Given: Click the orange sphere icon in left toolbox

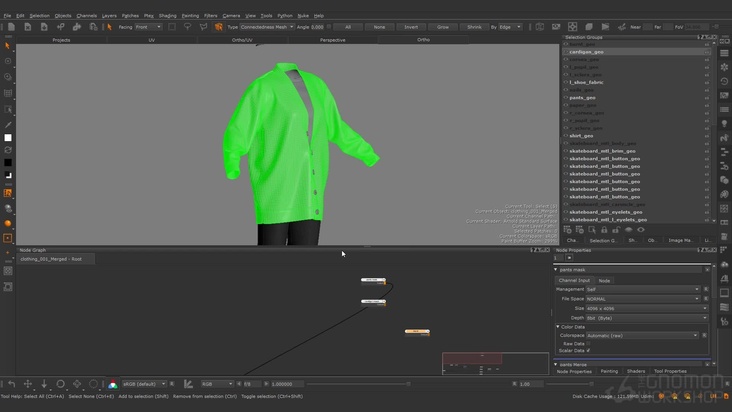Looking at the screenshot, I should [7, 223].
